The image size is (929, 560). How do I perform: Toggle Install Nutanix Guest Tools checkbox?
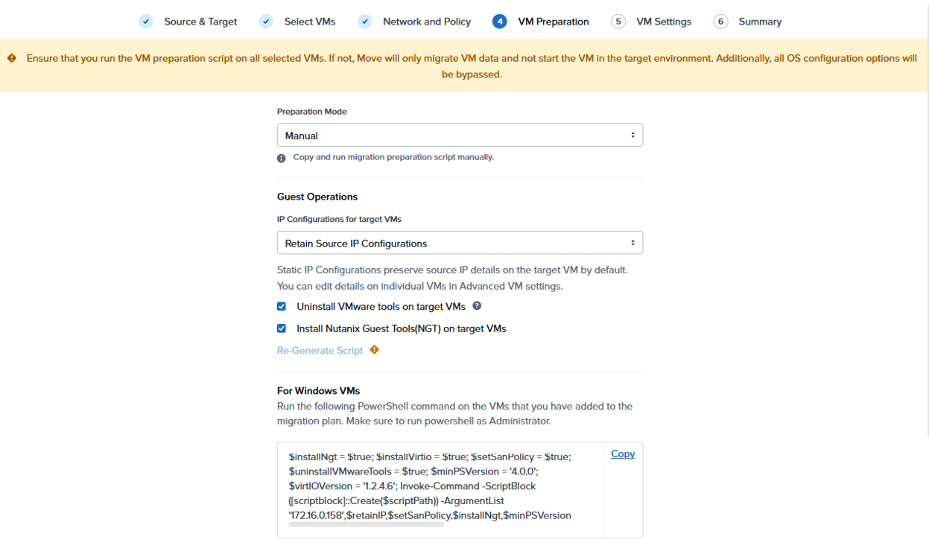point(282,328)
